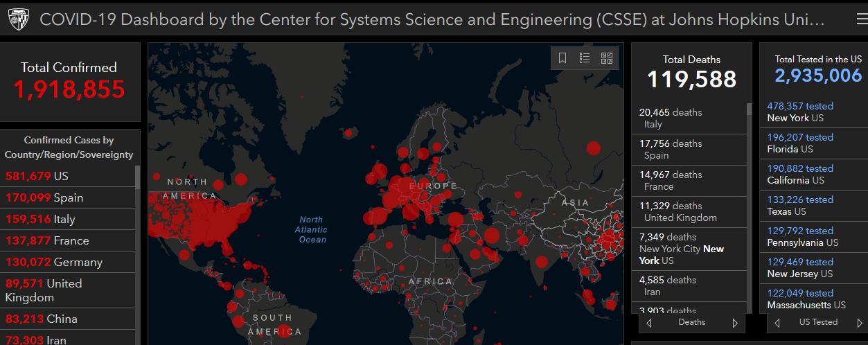Screen dimensions: 868x345
Task: Click the AFRICA label on map
Action: point(430,282)
